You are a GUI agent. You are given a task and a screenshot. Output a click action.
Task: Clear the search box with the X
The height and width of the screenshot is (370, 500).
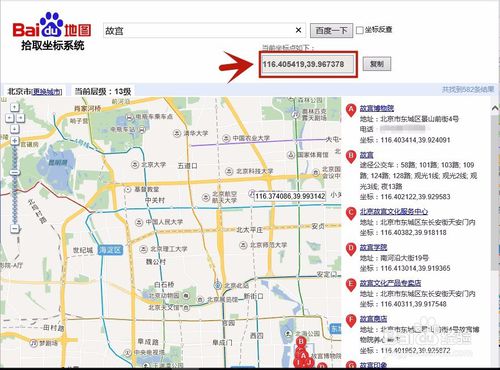tap(298, 30)
